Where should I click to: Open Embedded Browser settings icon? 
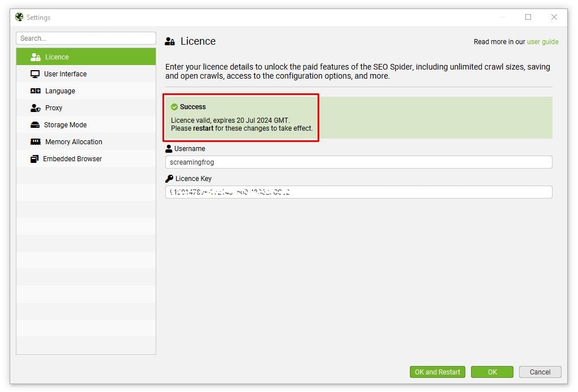coord(35,159)
